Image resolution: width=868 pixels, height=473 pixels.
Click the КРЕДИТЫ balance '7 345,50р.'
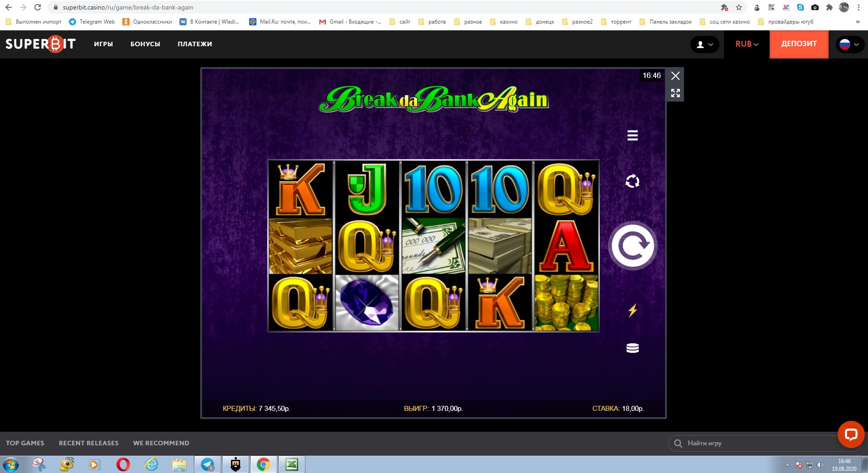pos(275,409)
